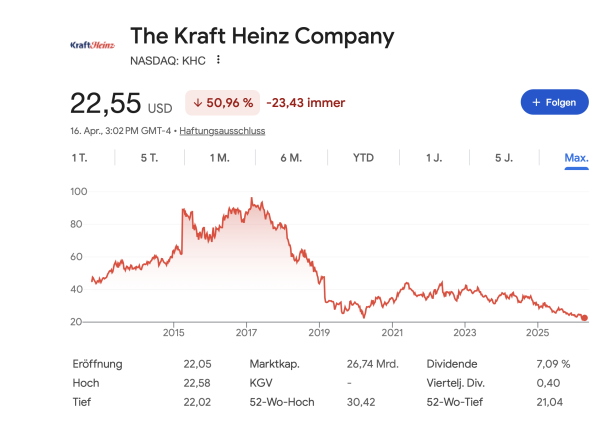Viewport: 600px width, 436px height.
Task: Click the plus Folgen button
Action: pyautogui.click(x=554, y=102)
